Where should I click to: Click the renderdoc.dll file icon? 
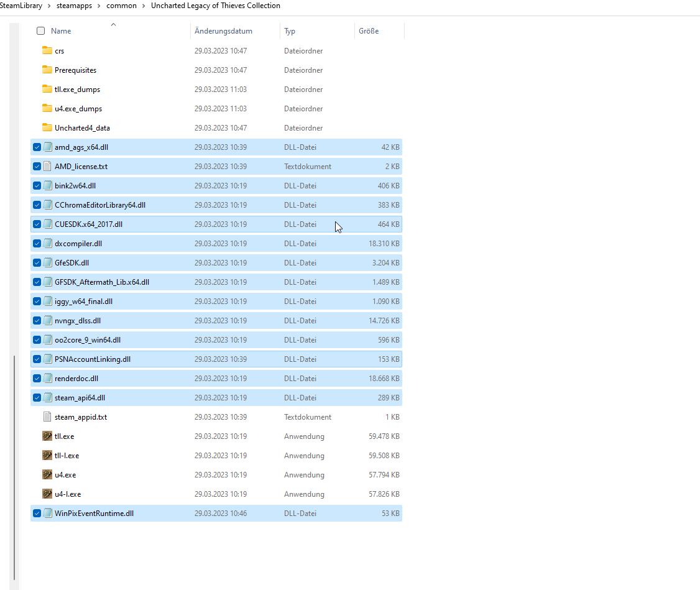48,378
